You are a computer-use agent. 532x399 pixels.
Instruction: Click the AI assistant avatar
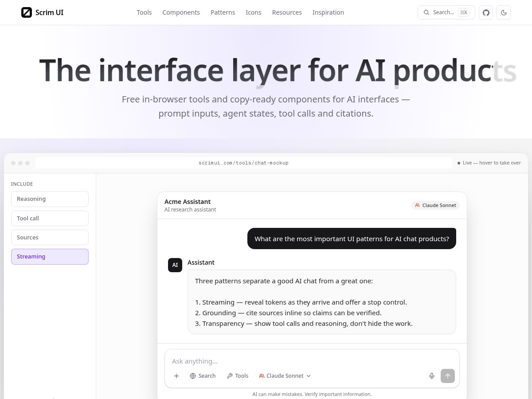pos(175,265)
